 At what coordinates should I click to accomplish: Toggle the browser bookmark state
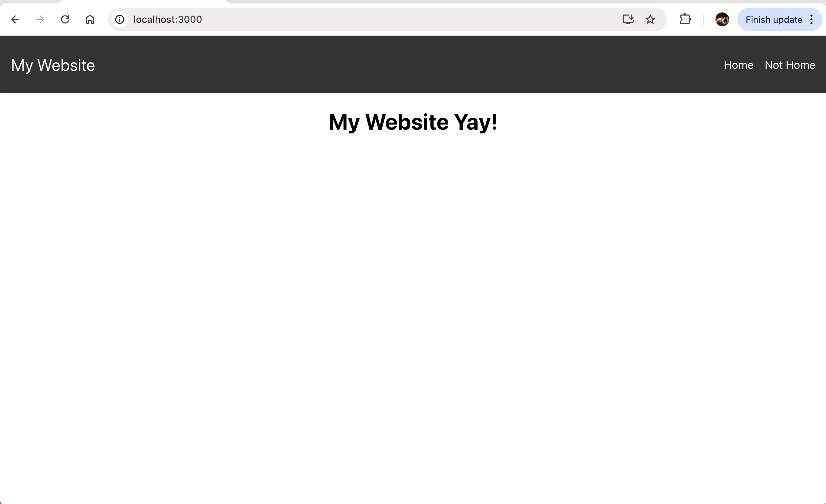[650, 19]
